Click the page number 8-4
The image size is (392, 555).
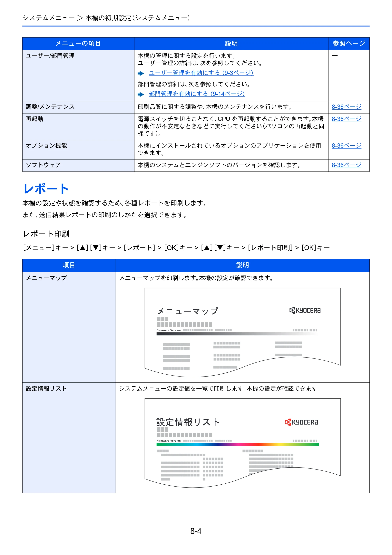click(196, 531)
